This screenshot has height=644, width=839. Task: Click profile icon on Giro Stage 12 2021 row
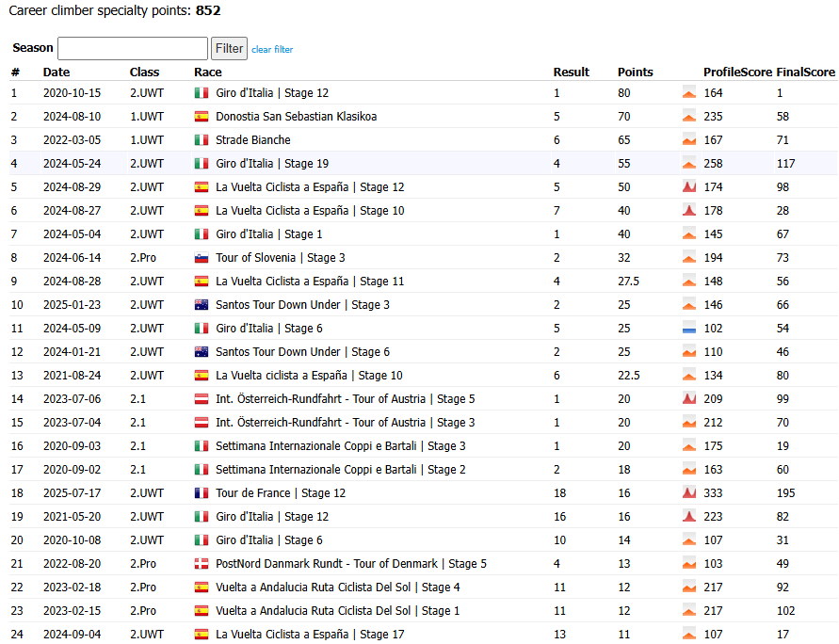(689, 516)
